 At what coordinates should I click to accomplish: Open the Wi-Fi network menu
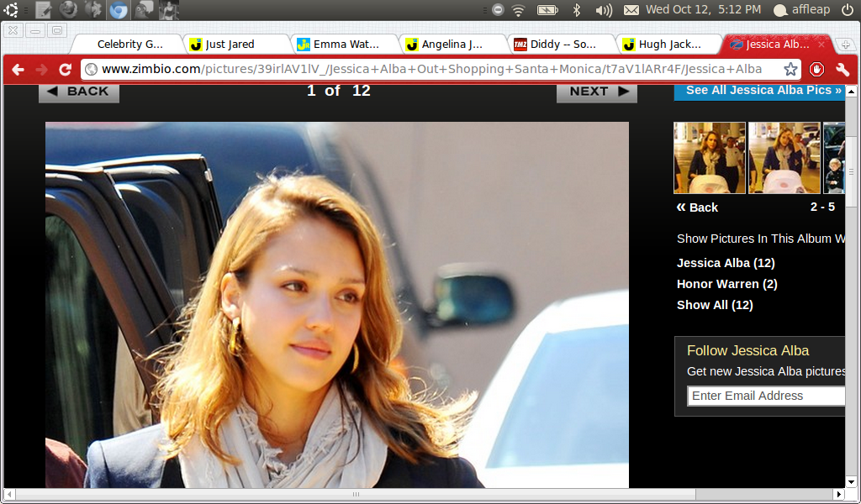coord(518,10)
